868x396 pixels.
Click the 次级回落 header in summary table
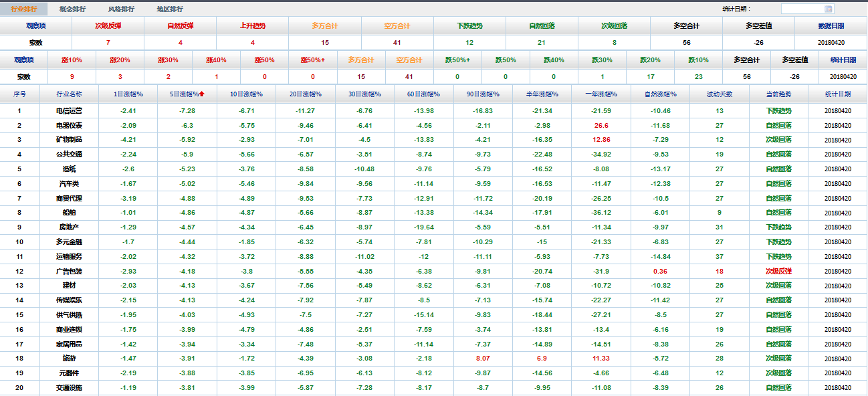pos(614,26)
